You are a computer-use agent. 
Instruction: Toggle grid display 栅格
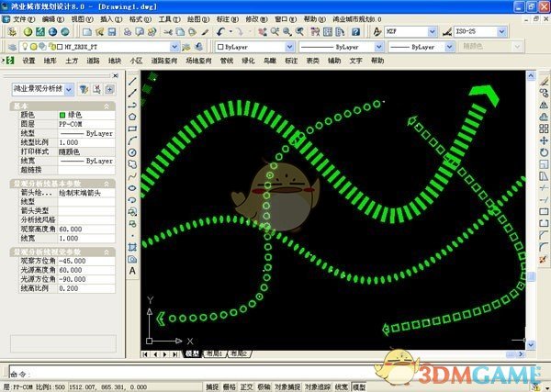coord(230,386)
